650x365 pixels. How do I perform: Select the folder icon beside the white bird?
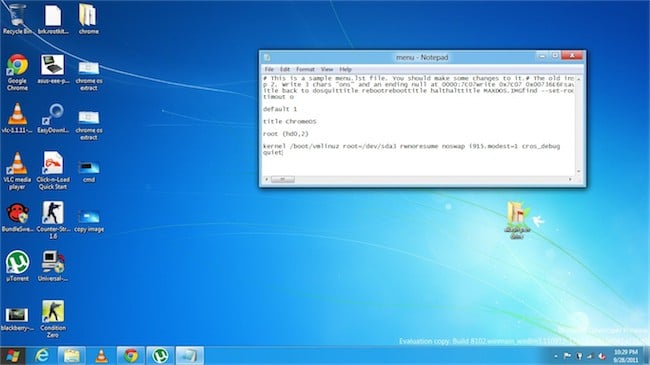(517, 220)
